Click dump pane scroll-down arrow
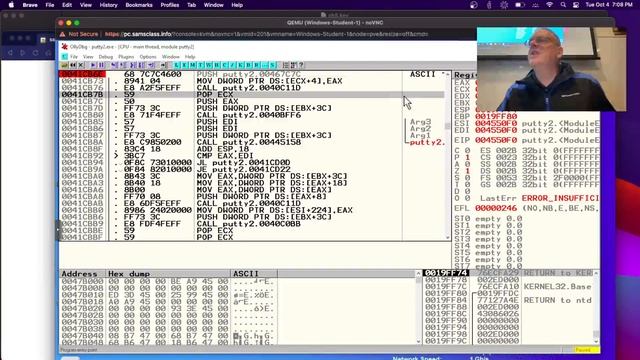 point(418,341)
